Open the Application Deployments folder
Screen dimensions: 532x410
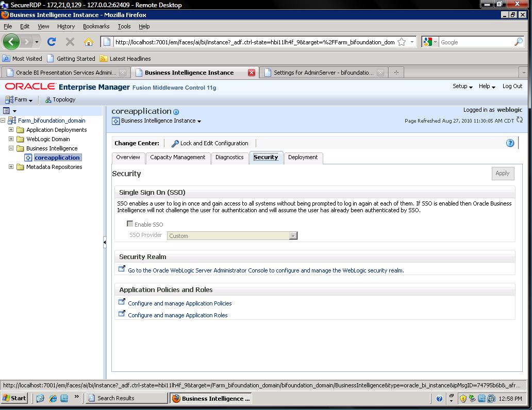pos(56,130)
